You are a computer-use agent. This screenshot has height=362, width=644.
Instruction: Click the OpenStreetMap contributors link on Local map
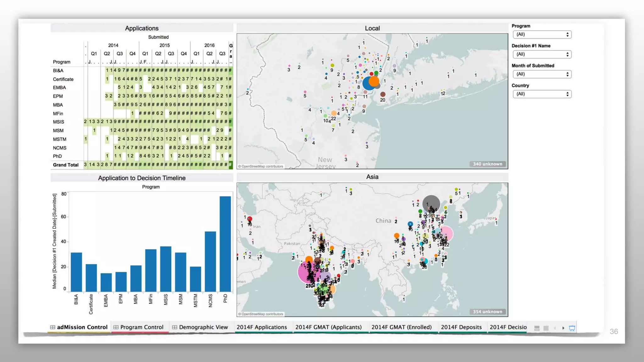point(261,167)
